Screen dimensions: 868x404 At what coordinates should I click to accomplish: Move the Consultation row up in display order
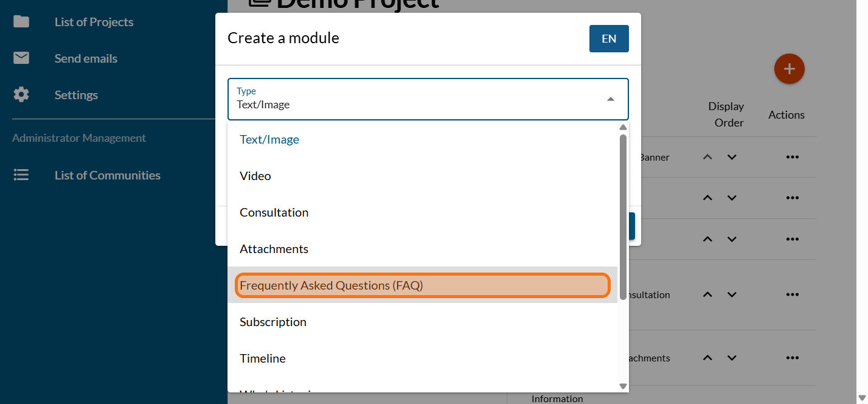pyautogui.click(x=707, y=294)
